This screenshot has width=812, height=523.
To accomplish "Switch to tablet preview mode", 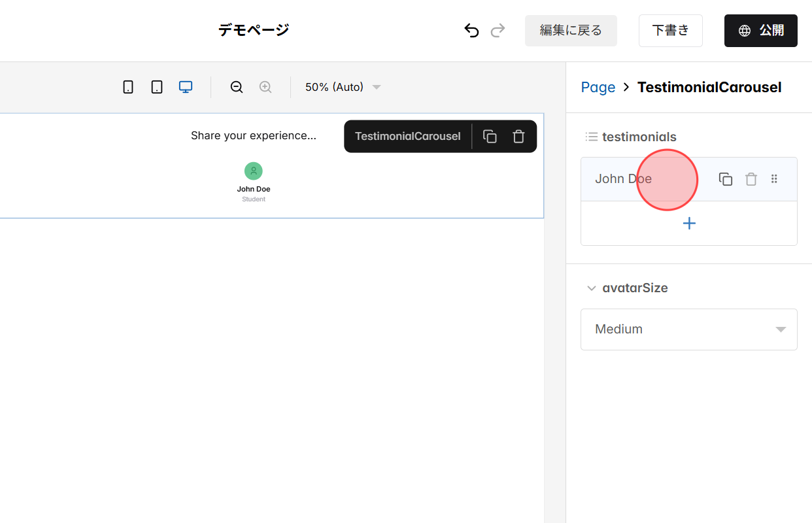I will 157,86.
